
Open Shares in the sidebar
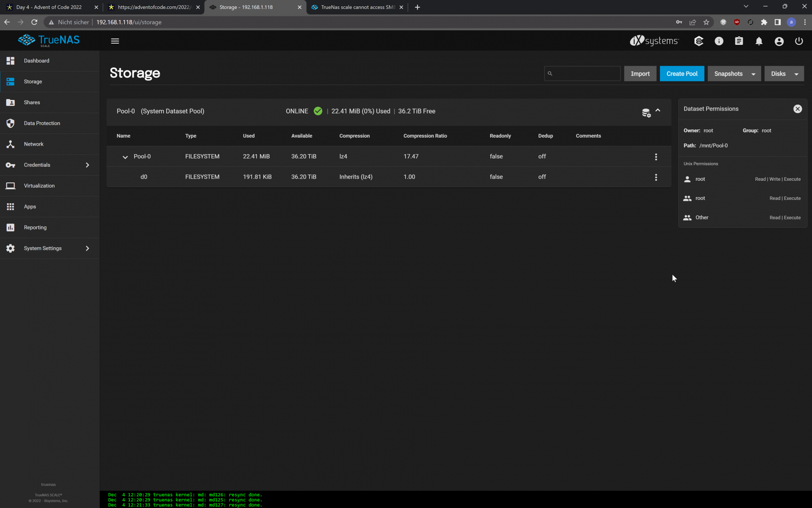pos(50,102)
